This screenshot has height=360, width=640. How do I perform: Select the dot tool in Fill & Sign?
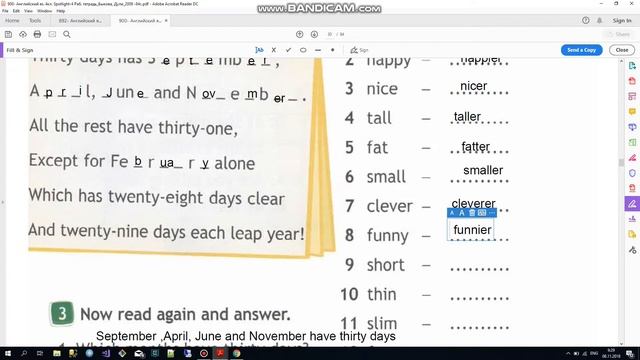point(333,50)
